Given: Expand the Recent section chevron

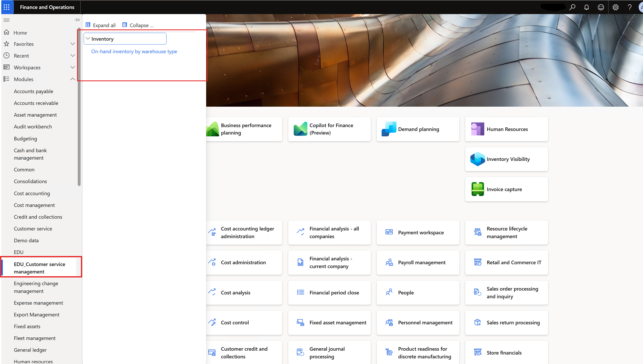Looking at the screenshot, I should pos(73,56).
